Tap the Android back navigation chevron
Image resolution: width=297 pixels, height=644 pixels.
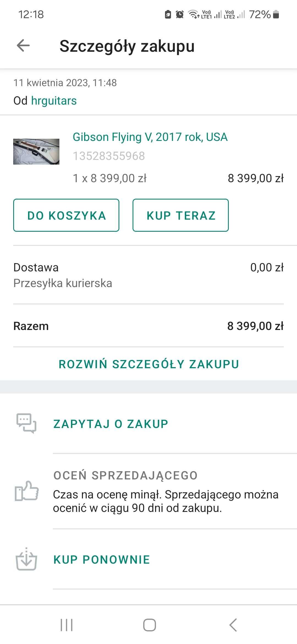pyautogui.click(x=233, y=625)
